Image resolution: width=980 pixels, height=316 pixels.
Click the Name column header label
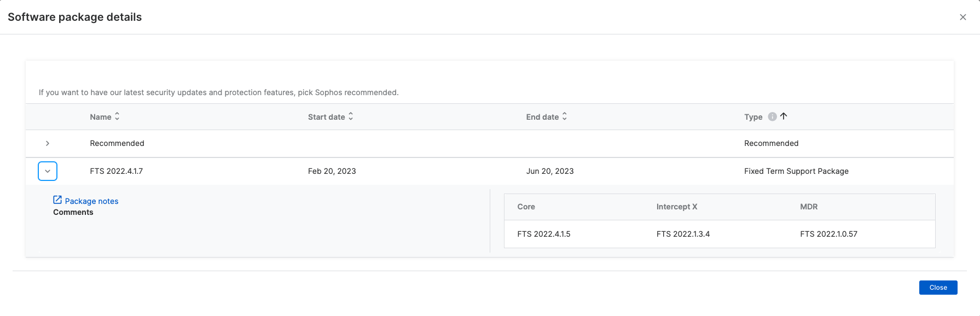tap(101, 117)
